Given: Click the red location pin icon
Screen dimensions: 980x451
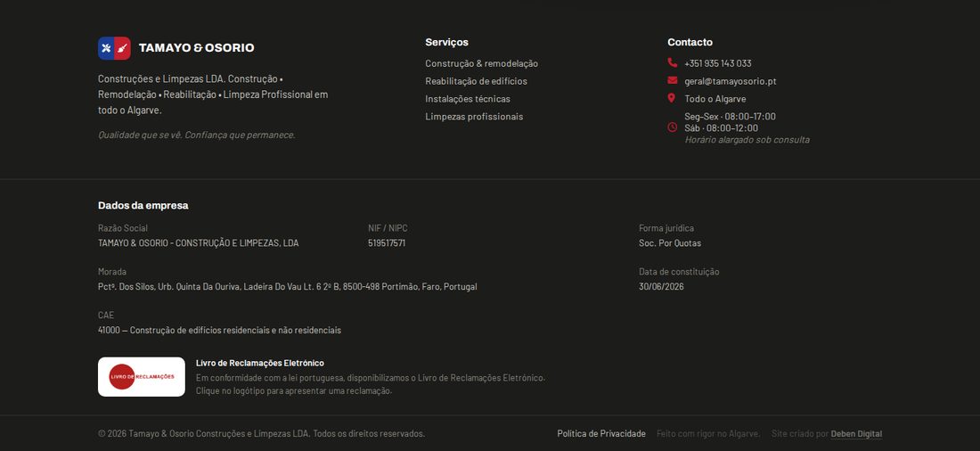Looking at the screenshot, I should [x=671, y=98].
